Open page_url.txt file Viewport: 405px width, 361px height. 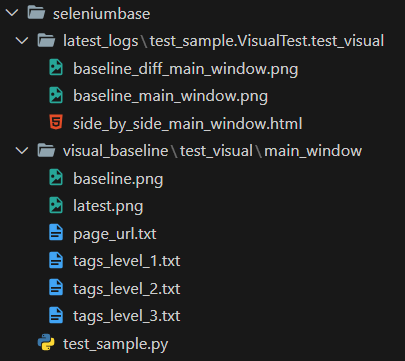click(x=115, y=234)
